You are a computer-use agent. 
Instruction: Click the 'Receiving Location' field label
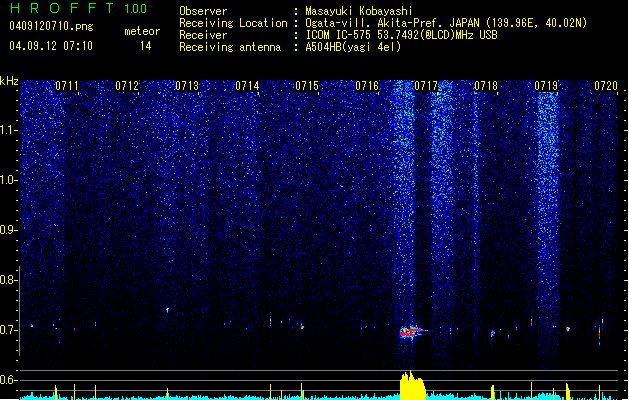[x=233, y=23]
